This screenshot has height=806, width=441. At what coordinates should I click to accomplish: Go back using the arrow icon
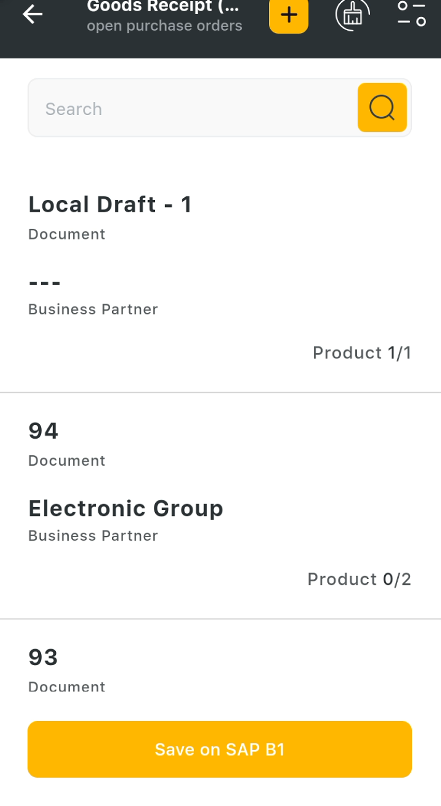[x=32, y=14]
